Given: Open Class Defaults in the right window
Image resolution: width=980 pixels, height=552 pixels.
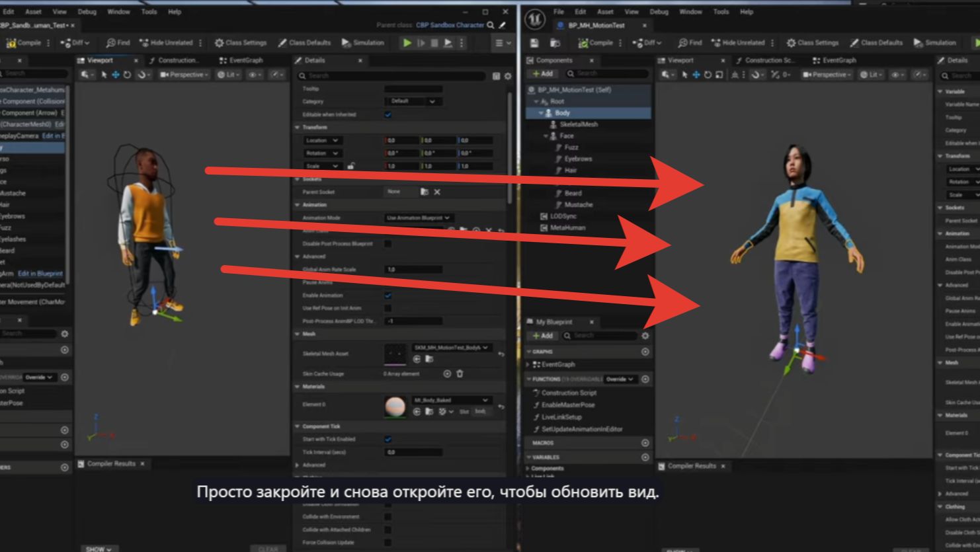Looking at the screenshot, I should 876,43.
